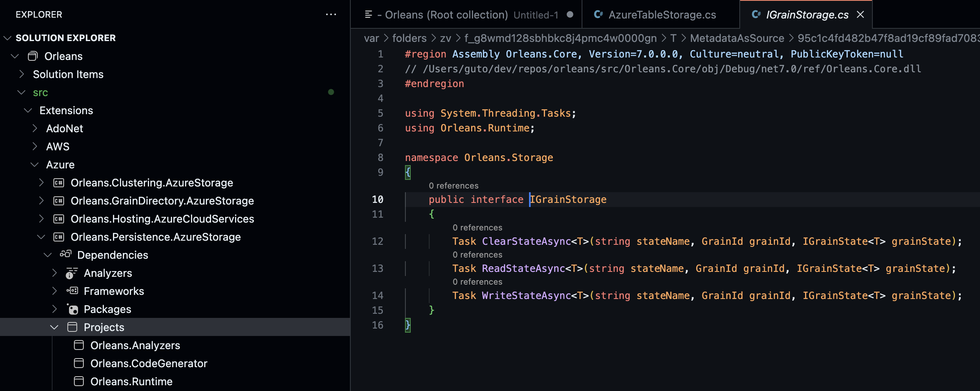Click the green modified indicator next to src
980x391 pixels.
(x=331, y=92)
